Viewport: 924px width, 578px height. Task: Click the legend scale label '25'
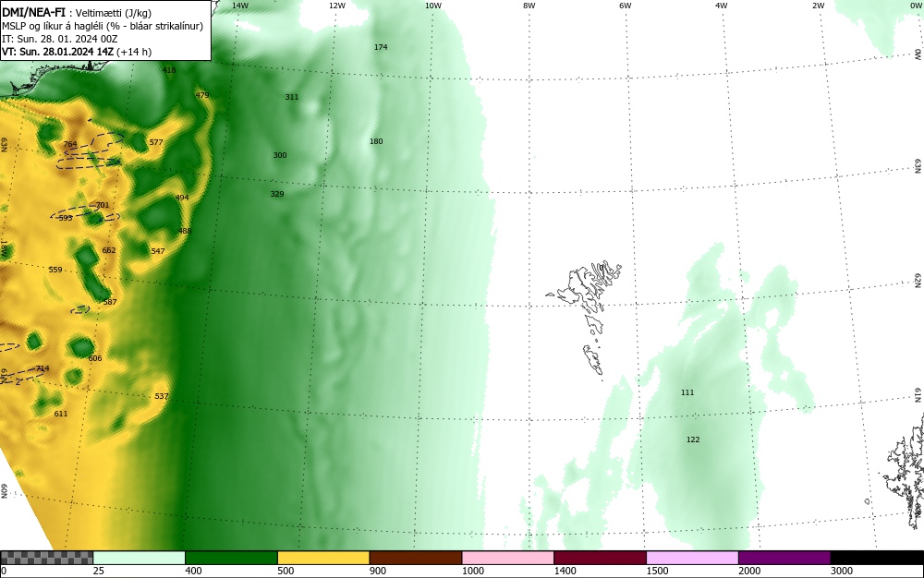point(99,571)
